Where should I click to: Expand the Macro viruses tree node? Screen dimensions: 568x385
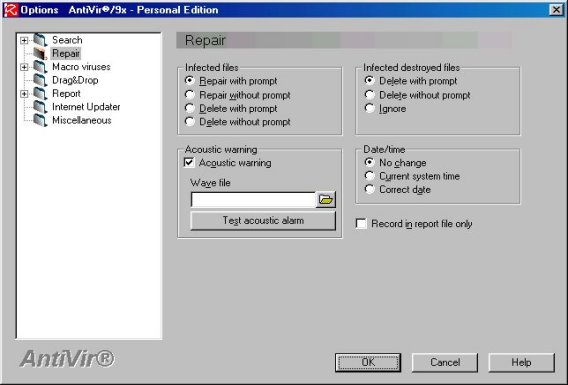coord(24,67)
